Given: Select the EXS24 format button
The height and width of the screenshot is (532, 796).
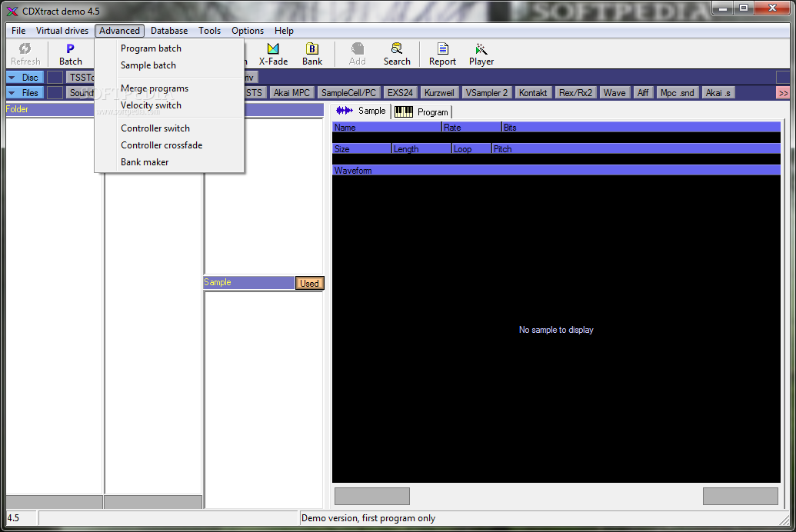Looking at the screenshot, I should [x=400, y=93].
